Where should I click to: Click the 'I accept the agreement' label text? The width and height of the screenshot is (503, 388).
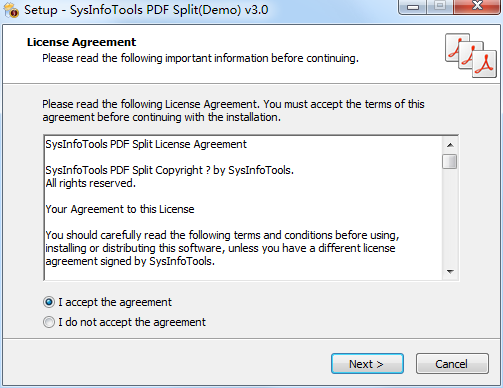tap(115, 302)
